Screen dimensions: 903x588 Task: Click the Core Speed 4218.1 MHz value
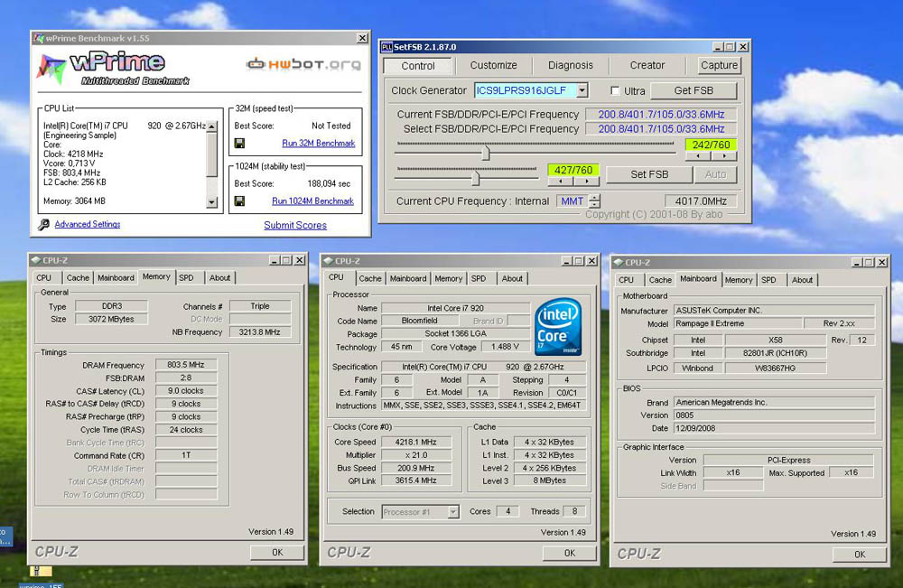(x=416, y=443)
